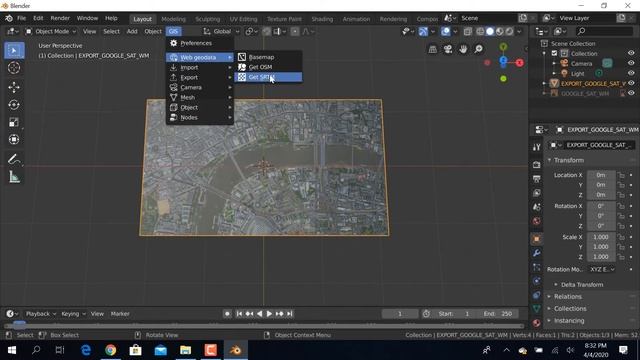Viewport: 640px width, 360px height.
Task: Toggle camera view icon in viewport
Action: 448,49
